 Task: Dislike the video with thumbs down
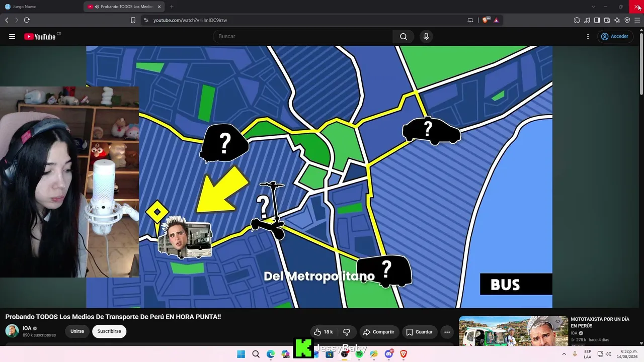[347, 332]
